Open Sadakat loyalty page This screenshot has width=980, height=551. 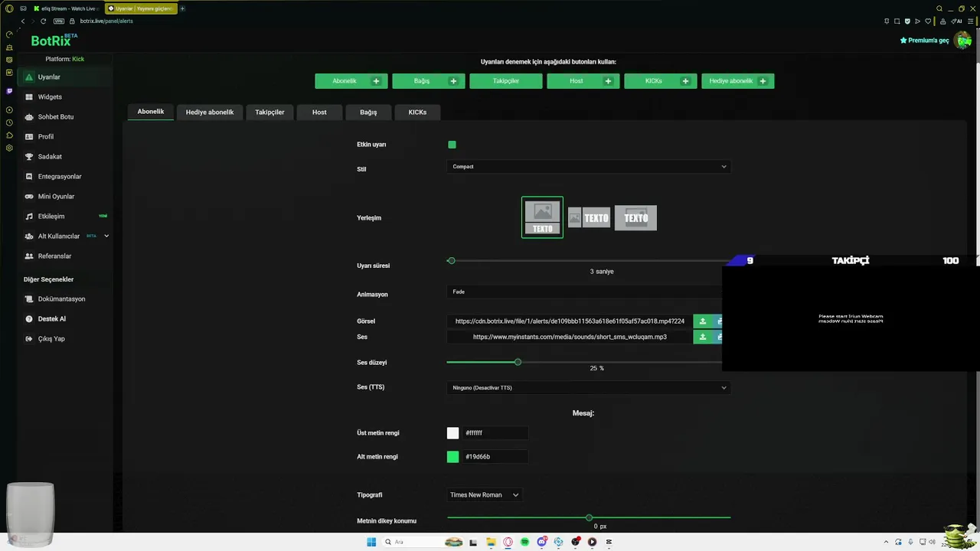point(64,157)
